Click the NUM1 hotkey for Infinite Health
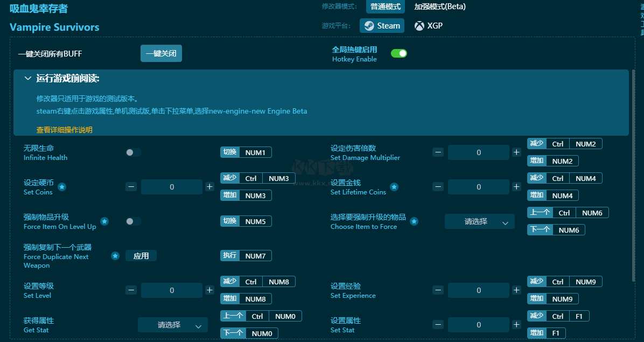 tap(246, 152)
